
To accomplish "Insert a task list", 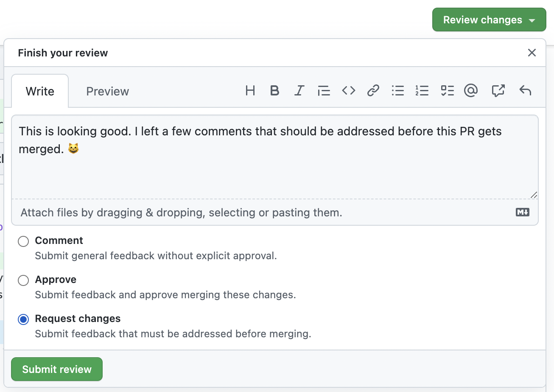I will click(x=447, y=90).
